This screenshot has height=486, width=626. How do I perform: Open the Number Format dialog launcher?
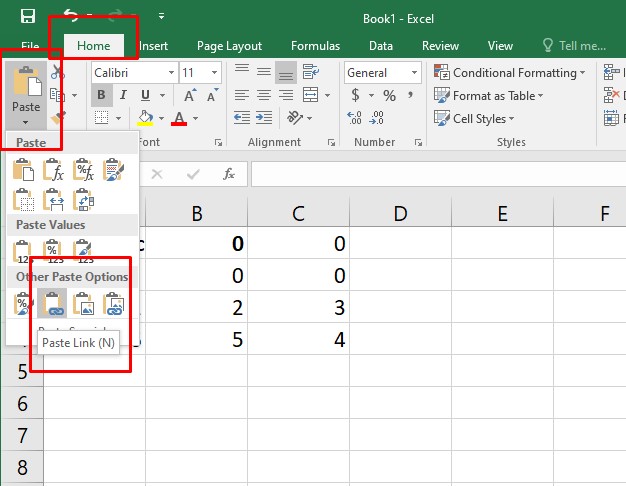(418, 143)
